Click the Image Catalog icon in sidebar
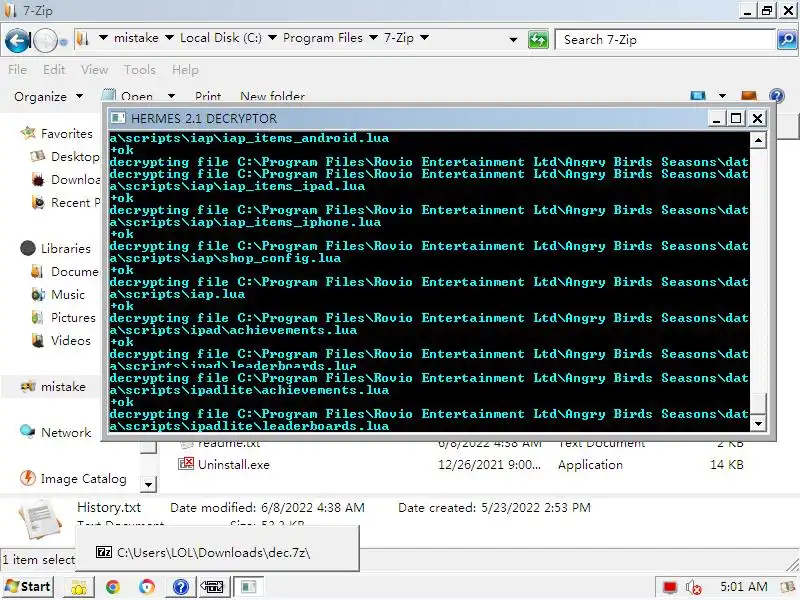Screen dimensions: 800x600 tap(28, 478)
